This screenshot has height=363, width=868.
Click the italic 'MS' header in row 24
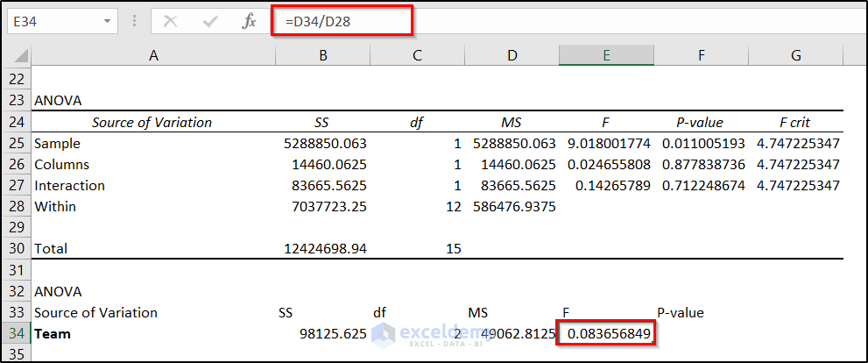point(512,122)
